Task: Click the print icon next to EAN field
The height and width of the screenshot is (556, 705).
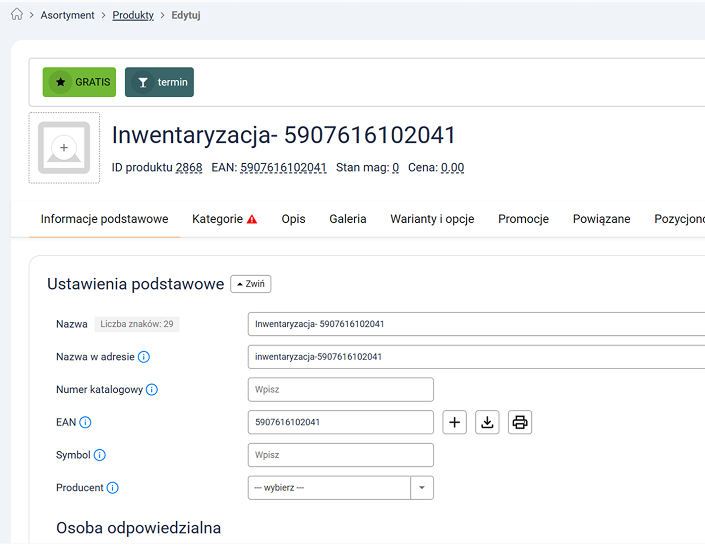Action: point(520,422)
